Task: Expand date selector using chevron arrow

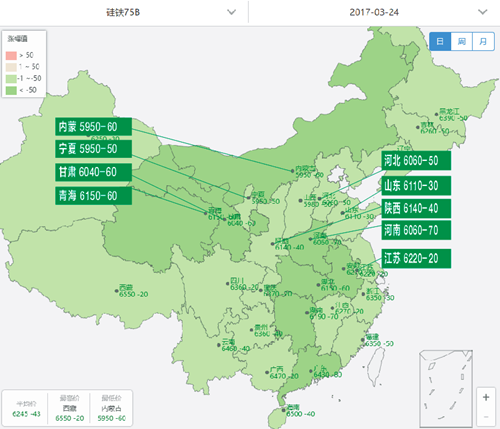Action: click(482, 12)
